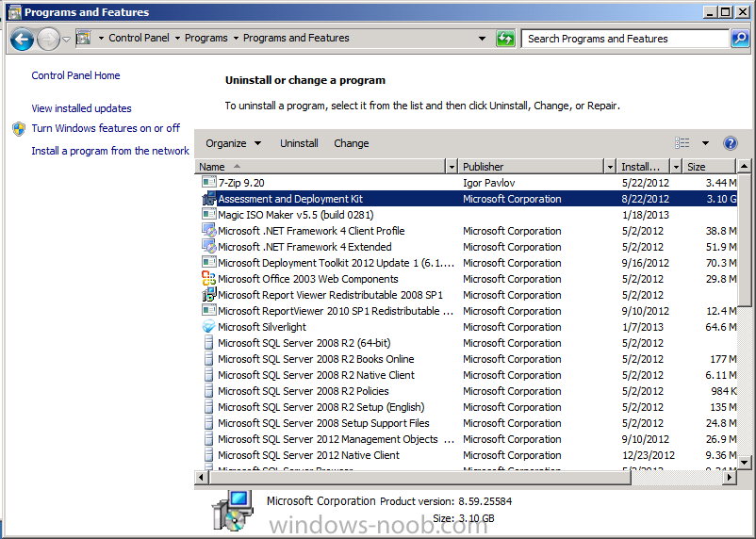Viewport: 756px width, 539px height.
Task: Go back with the blue Back arrow
Action: click(22, 39)
